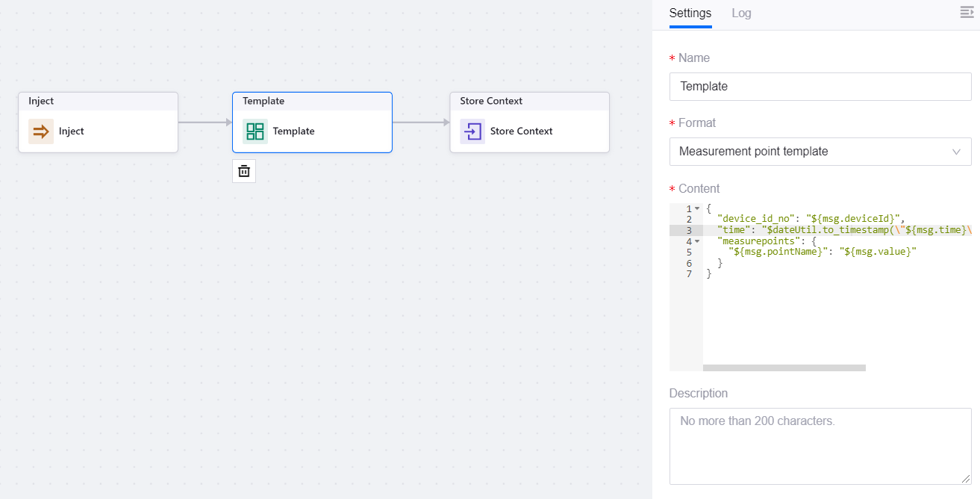
Task: Collapse the measurepoints block on line 4
Action: tap(697, 241)
